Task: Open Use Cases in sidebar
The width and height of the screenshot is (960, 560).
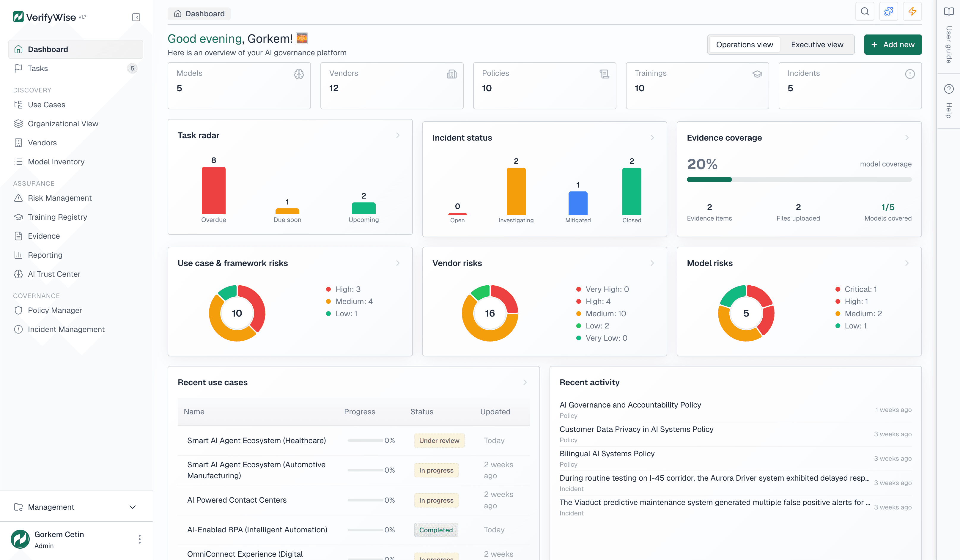Action: point(76,104)
